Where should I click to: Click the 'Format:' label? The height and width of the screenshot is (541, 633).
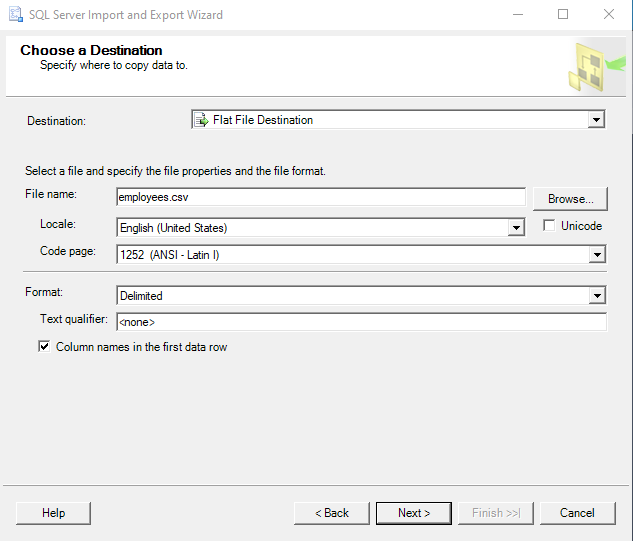pos(44,291)
